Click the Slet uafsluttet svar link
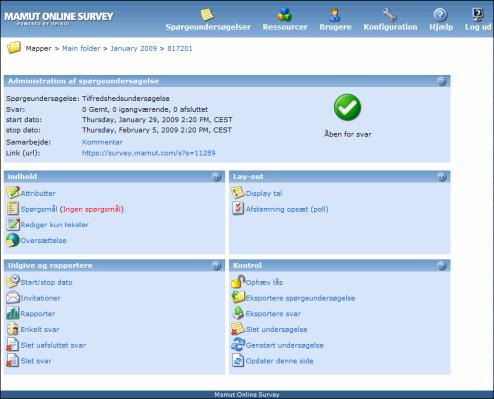 coord(53,345)
